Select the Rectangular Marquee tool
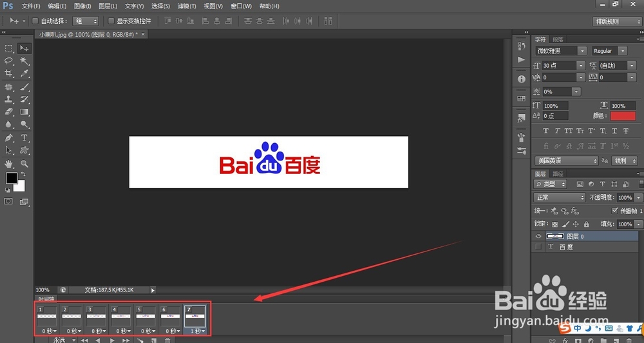 pyautogui.click(x=8, y=48)
